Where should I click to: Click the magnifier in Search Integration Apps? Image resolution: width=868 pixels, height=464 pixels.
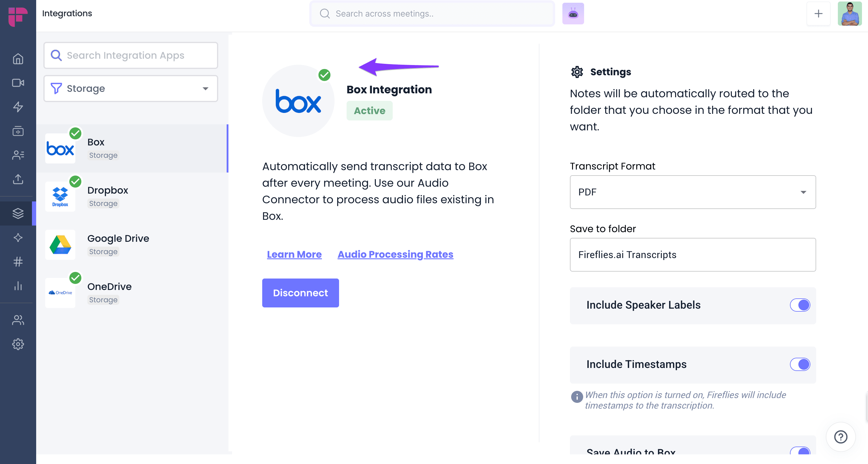pyautogui.click(x=56, y=55)
